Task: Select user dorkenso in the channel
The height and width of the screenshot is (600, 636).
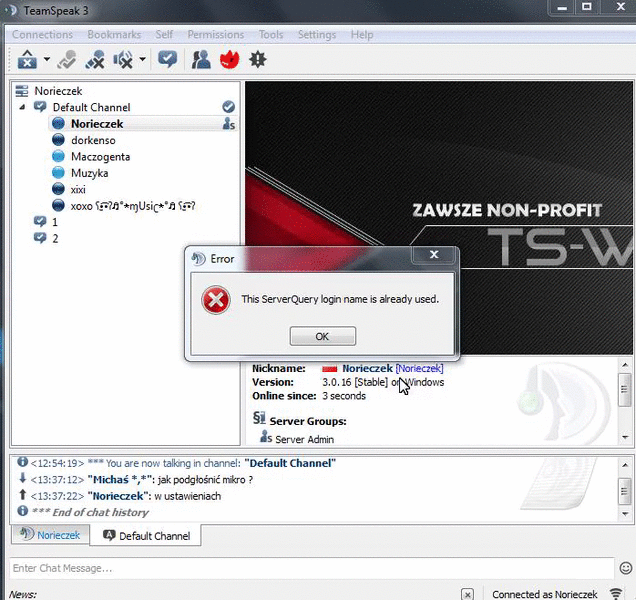Action: [93, 140]
